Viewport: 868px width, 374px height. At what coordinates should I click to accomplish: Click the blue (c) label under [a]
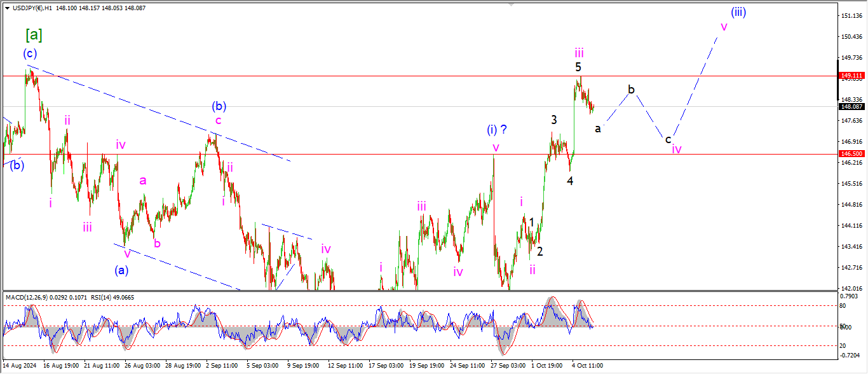point(29,53)
